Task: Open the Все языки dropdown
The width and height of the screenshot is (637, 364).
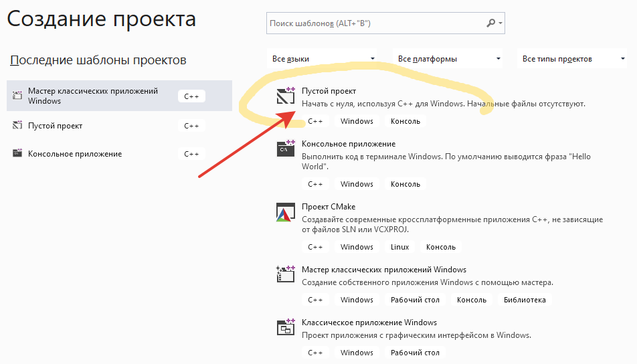Action: (323, 59)
